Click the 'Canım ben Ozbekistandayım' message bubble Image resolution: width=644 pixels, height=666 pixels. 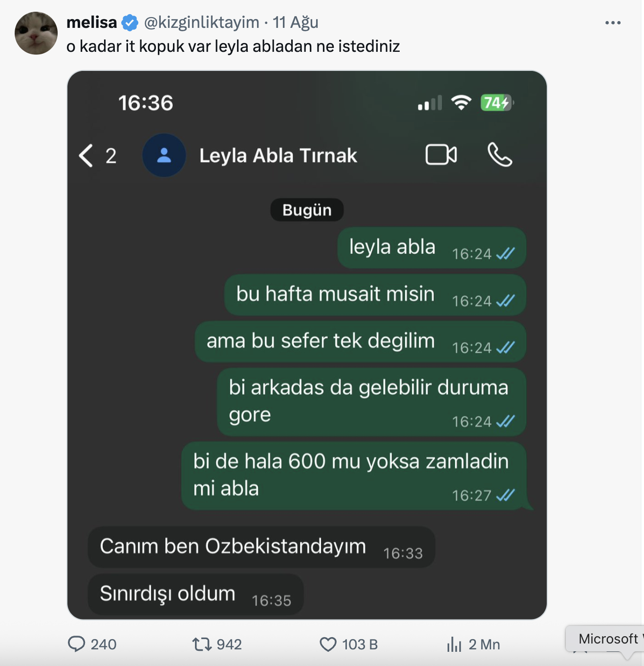261,547
